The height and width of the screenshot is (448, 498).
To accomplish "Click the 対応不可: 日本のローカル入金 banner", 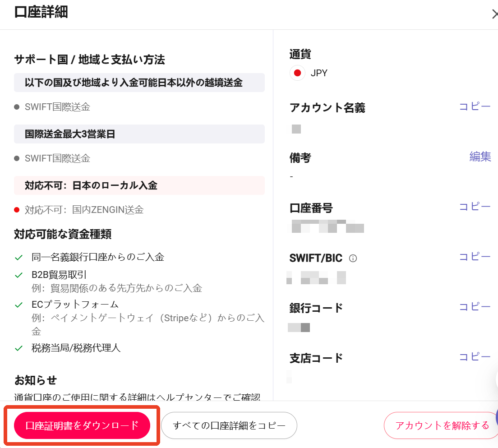I will tap(139, 185).
